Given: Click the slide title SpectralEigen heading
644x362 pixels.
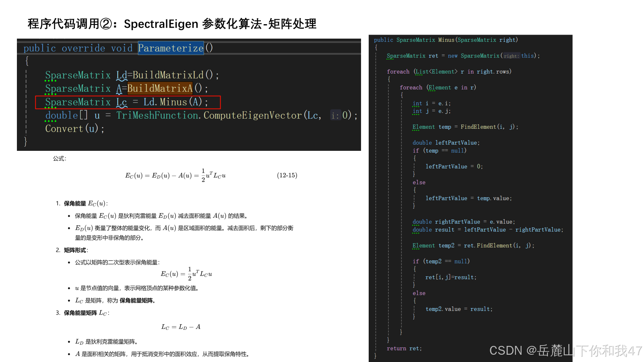Looking at the screenshot, I should point(172,24).
